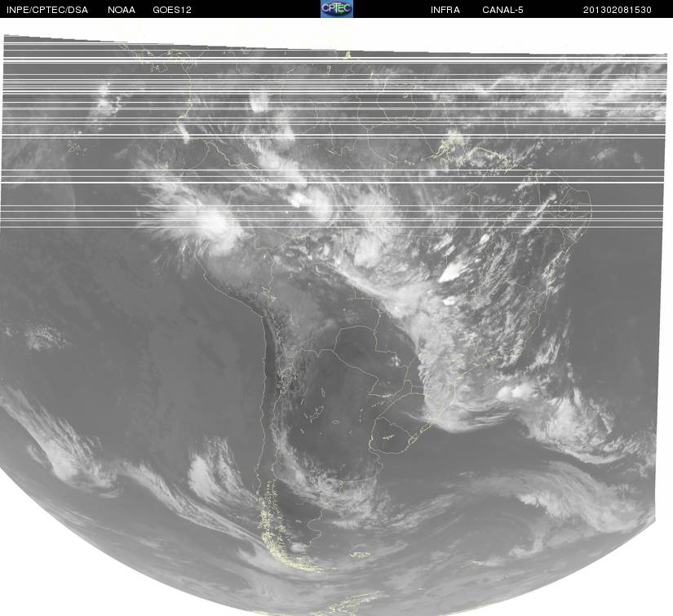Click the NOAA label in the header
The height and width of the screenshot is (616, 673).
(122, 10)
